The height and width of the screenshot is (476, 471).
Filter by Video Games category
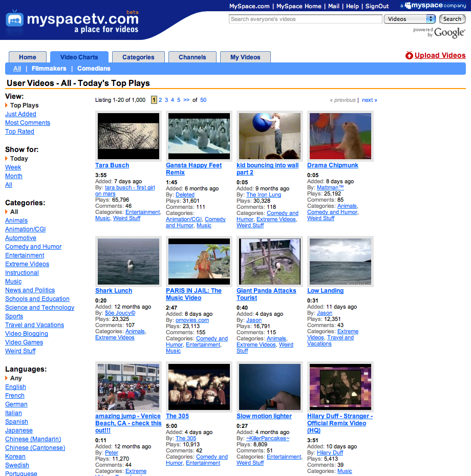point(24,342)
